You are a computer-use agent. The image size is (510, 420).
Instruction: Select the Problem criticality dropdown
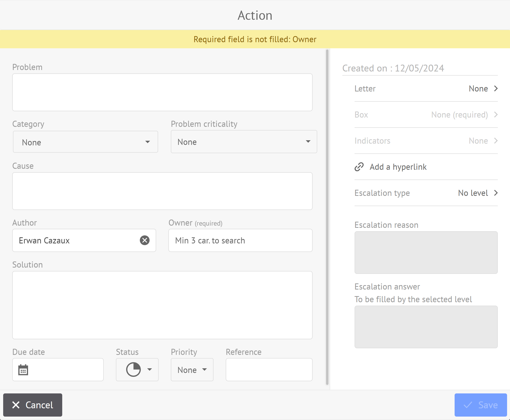pos(244,142)
